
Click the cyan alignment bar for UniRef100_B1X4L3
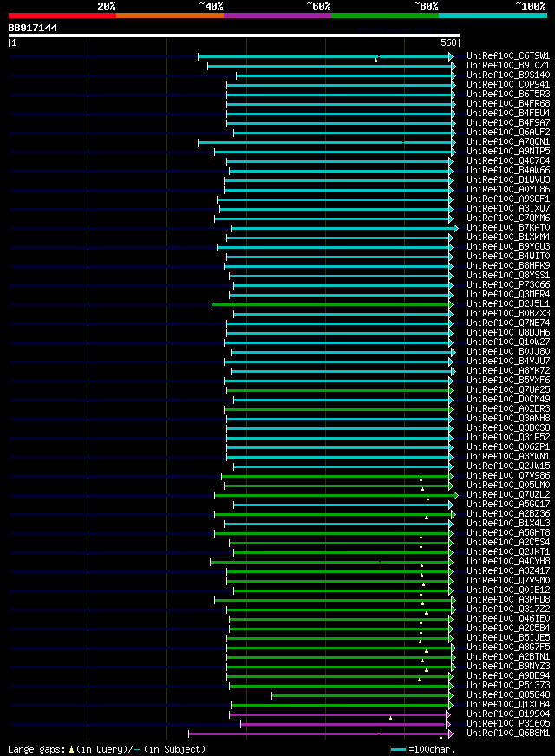[337, 525]
